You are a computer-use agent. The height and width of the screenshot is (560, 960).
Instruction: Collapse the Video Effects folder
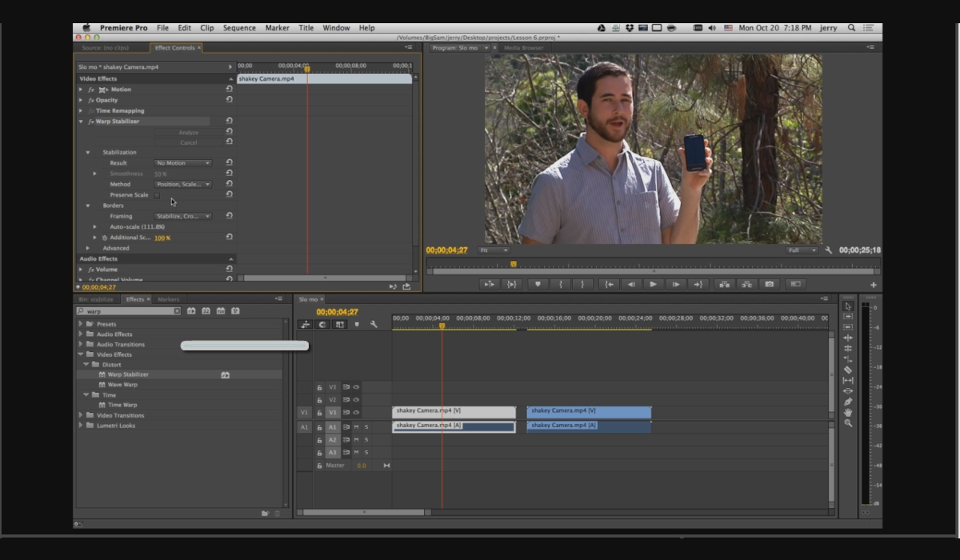[81, 354]
